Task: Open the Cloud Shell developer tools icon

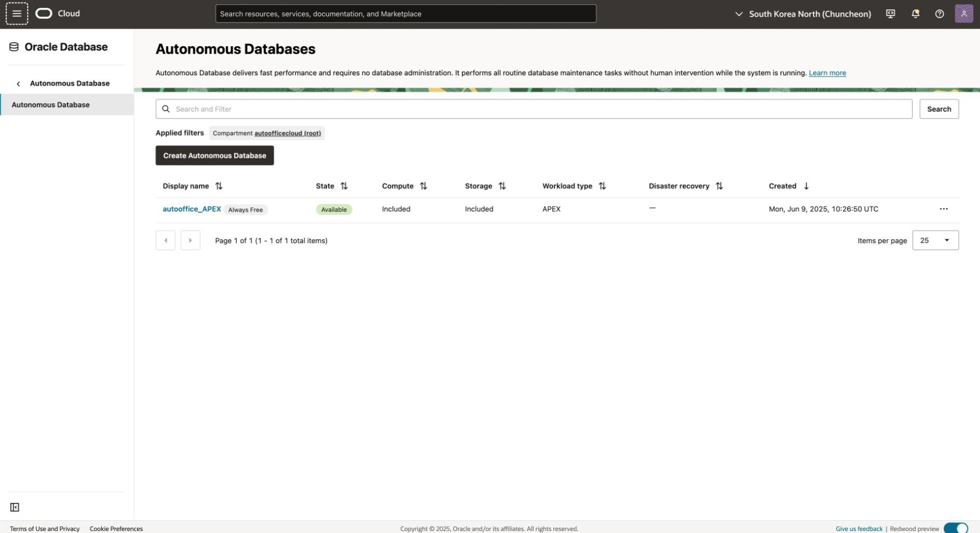Action: (x=891, y=14)
